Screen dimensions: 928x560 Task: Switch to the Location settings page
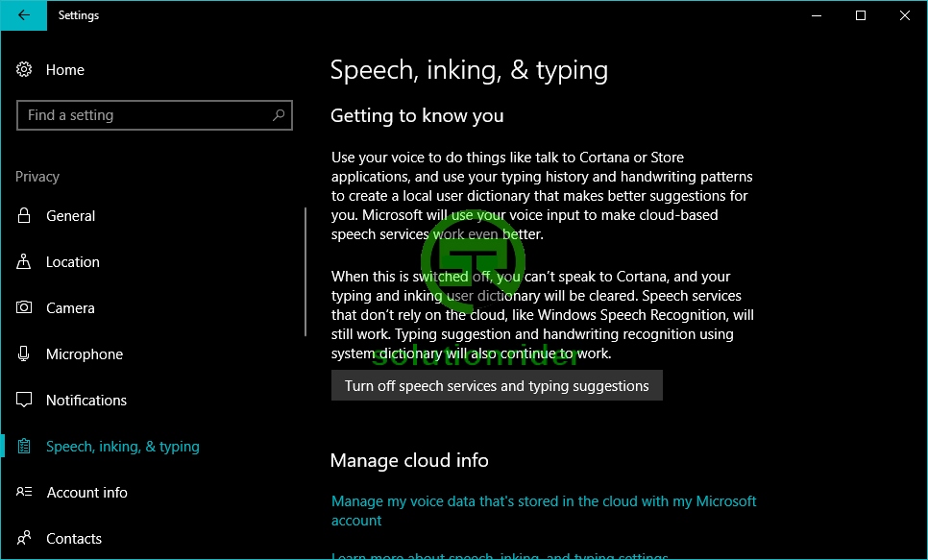click(72, 262)
